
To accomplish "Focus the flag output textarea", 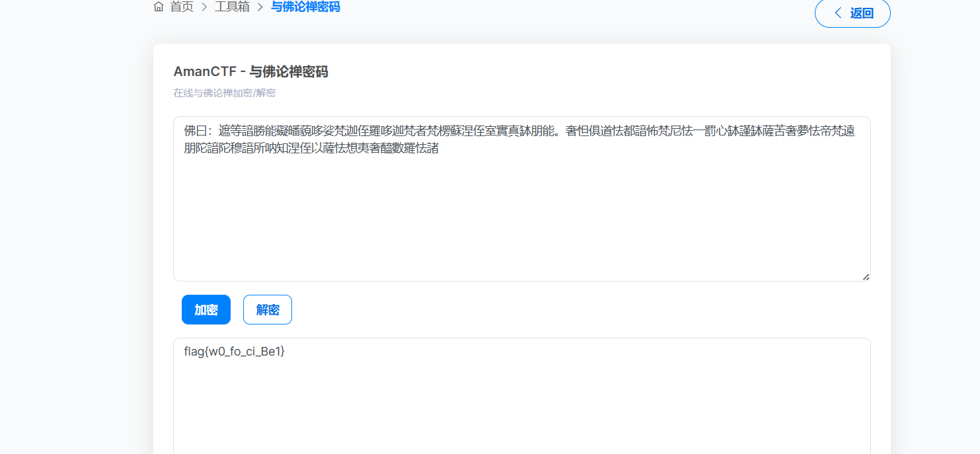I will coord(522,396).
